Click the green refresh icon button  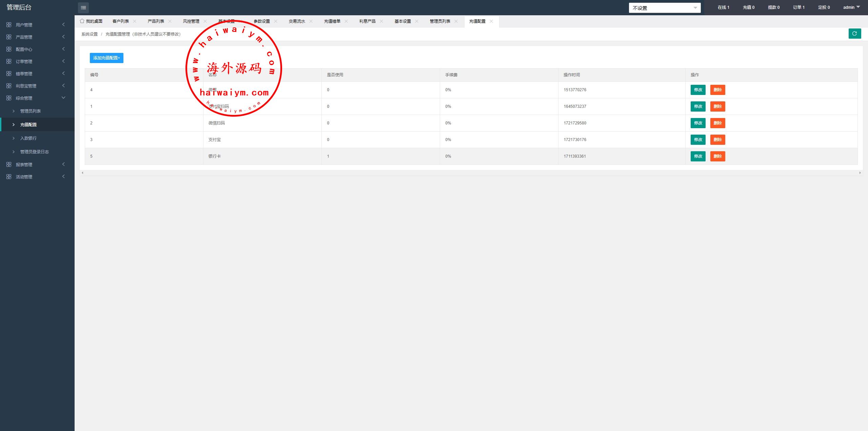click(x=854, y=34)
